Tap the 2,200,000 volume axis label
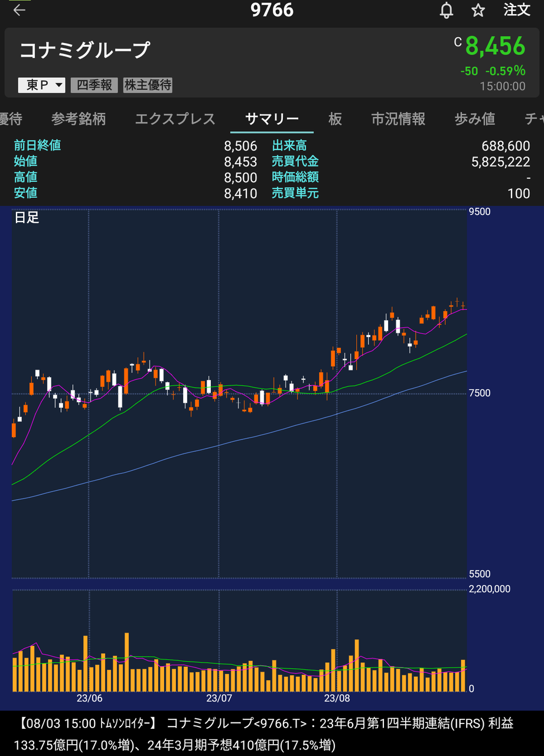 click(x=490, y=589)
